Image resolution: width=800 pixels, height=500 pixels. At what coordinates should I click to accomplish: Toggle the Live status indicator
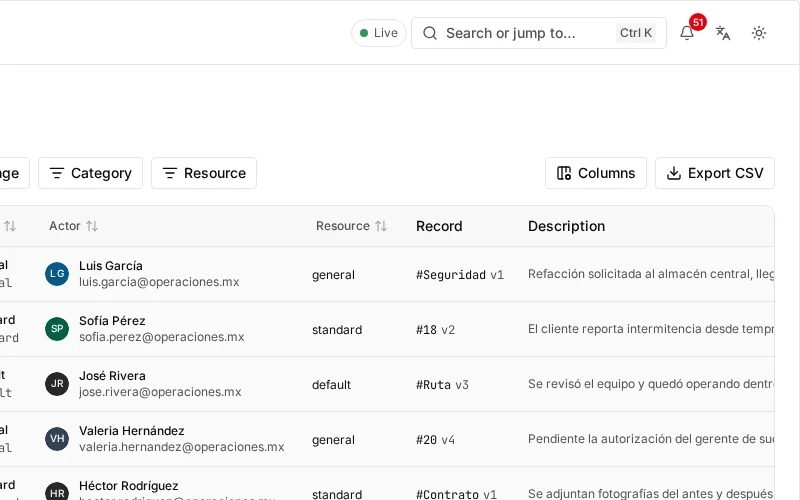379,33
